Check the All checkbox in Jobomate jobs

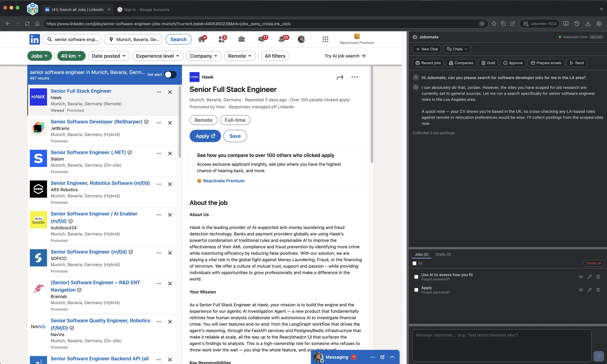click(x=414, y=263)
